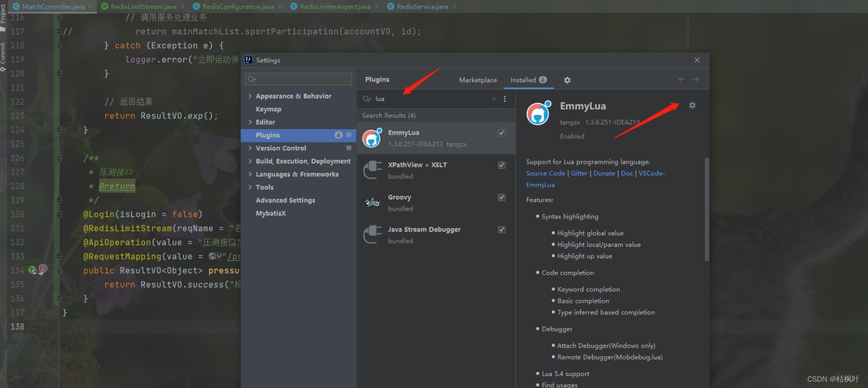868x388 pixels.
Task: Close the RedisConfiguration.java editor tab
Action: coord(279,7)
